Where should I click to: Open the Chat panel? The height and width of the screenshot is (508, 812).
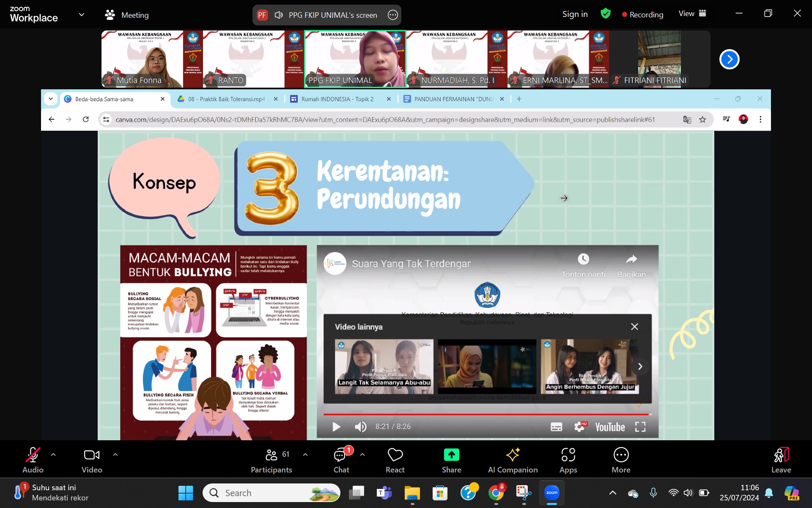coord(341,460)
